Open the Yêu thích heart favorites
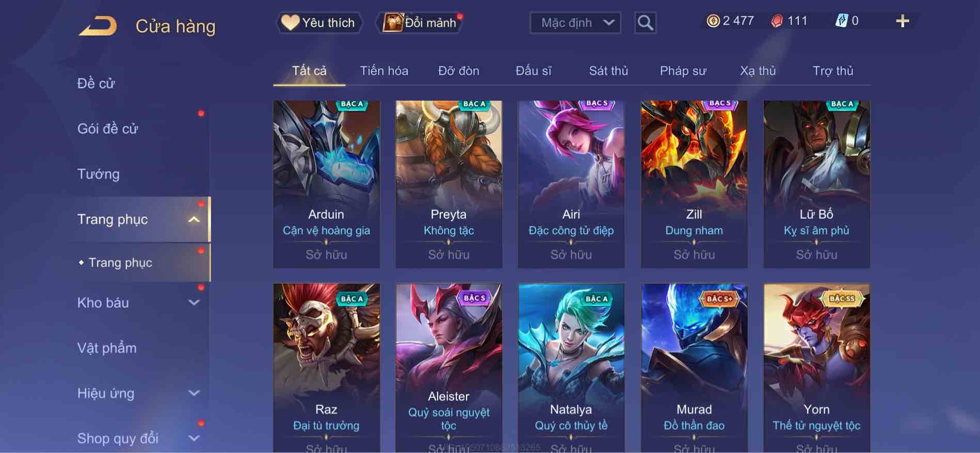 tap(318, 23)
